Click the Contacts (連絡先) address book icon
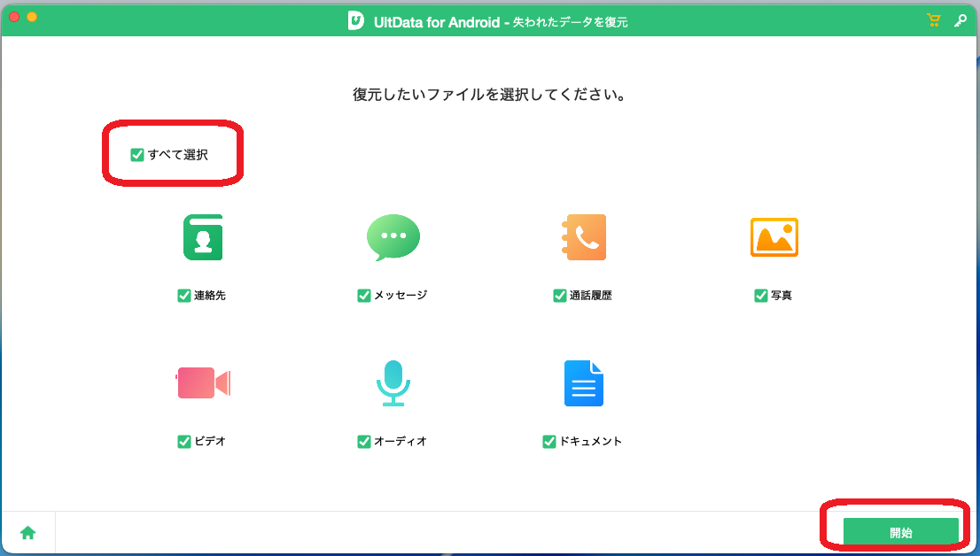Viewport: 980px width, 556px height. click(203, 237)
